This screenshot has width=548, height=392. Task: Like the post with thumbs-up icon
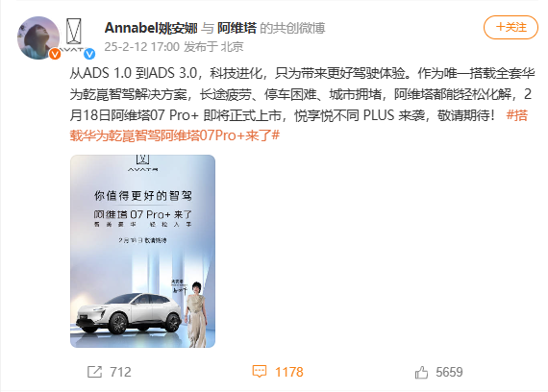[x=421, y=373]
